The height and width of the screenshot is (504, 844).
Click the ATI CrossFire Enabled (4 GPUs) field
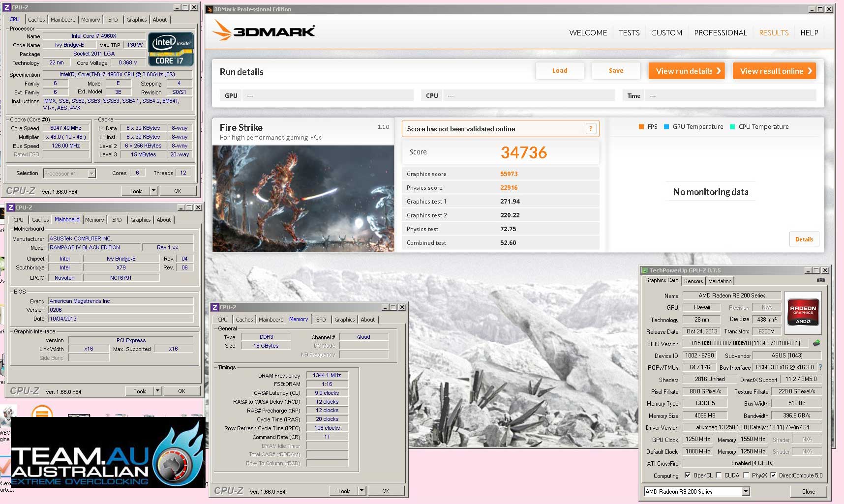[x=752, y=463]
